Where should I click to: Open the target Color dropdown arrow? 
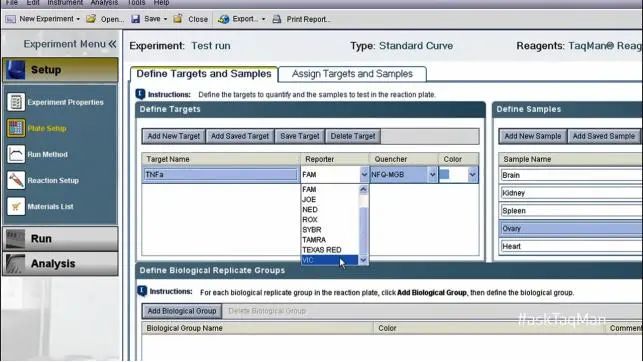(x=472, y=175)
